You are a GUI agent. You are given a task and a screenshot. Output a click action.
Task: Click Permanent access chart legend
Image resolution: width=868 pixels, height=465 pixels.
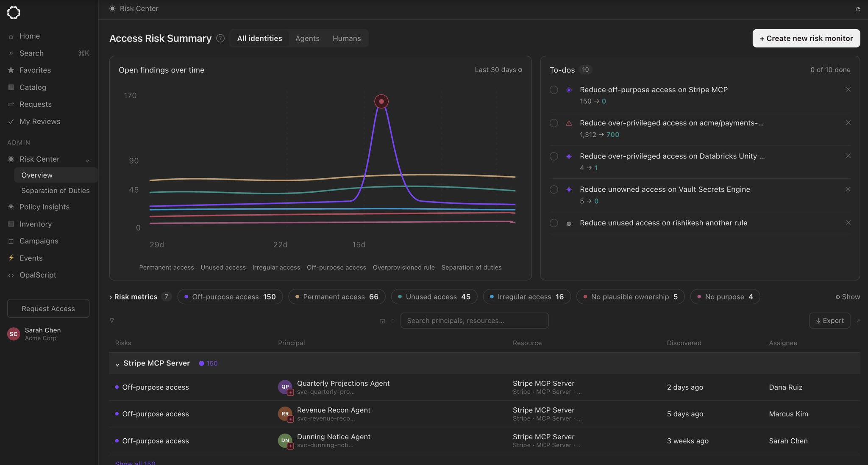(x=167, y=267)
